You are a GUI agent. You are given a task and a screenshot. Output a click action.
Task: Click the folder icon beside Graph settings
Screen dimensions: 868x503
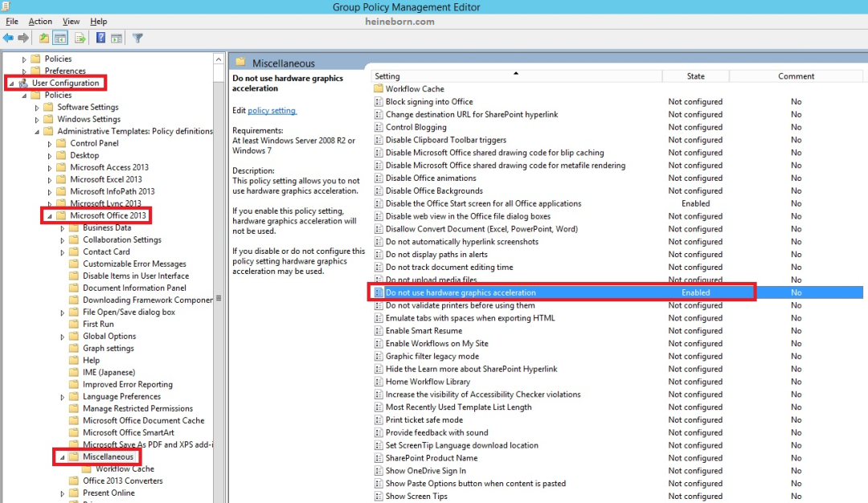[x=74, y=348]
